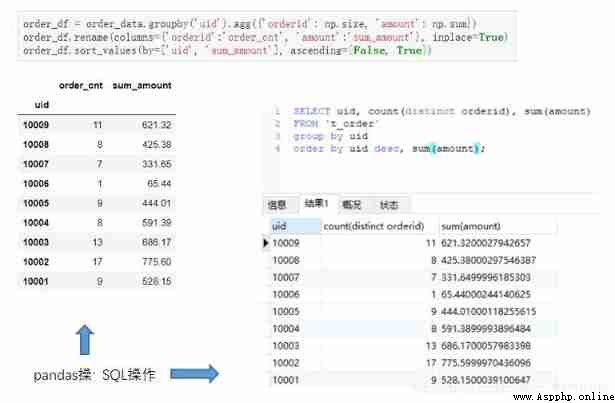Click the order_df.rename code line

(x=265, y=37)
